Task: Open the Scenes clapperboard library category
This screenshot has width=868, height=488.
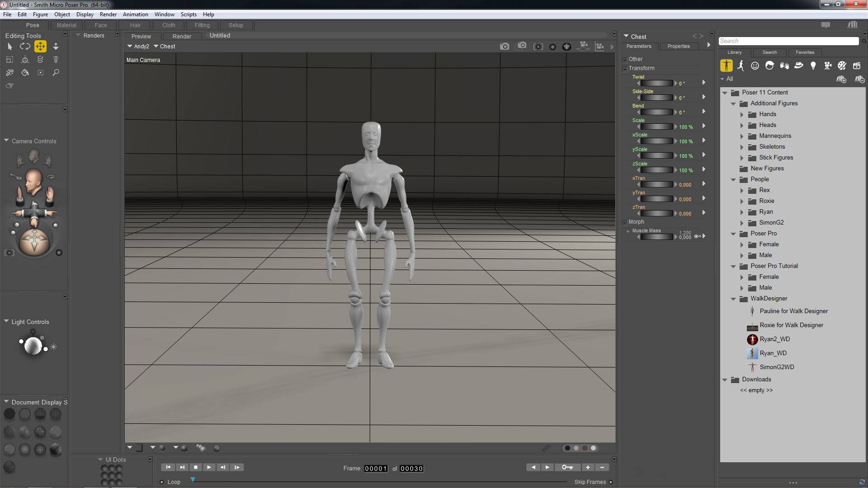Action: [x=857, y=66]
